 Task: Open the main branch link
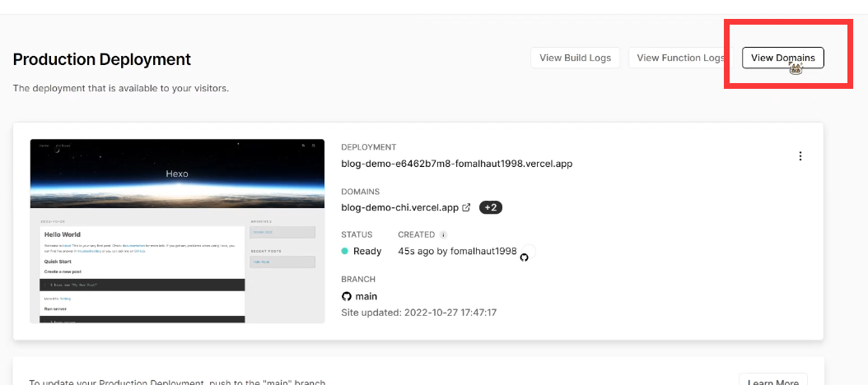click(366, 296)
